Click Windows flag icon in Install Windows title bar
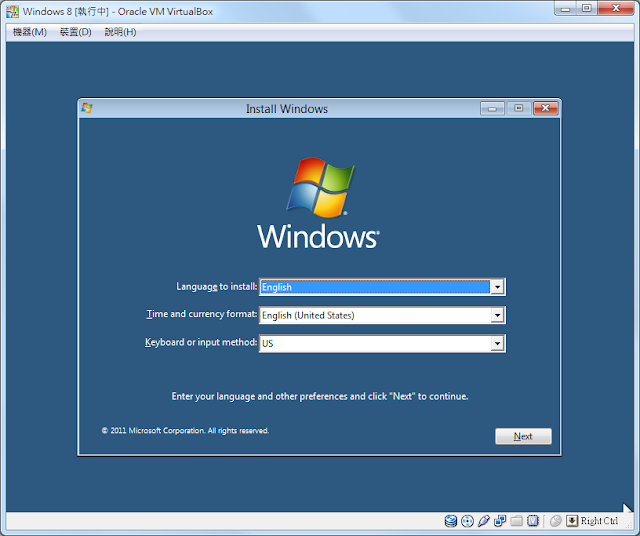This screenshot has width=640, height=536. pos(87,108)
